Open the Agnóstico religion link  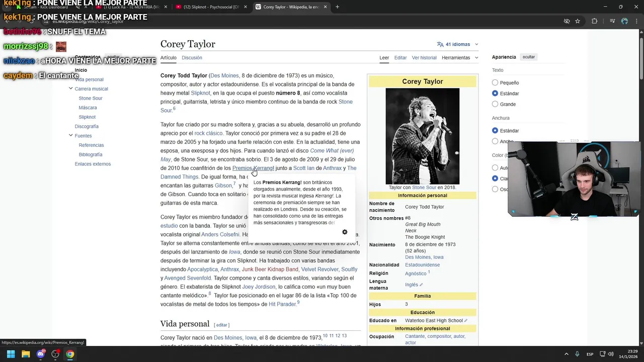[416, 274]
